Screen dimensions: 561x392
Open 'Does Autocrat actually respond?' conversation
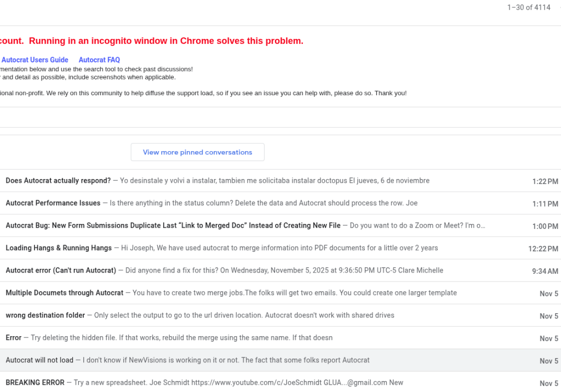(58, 181)
